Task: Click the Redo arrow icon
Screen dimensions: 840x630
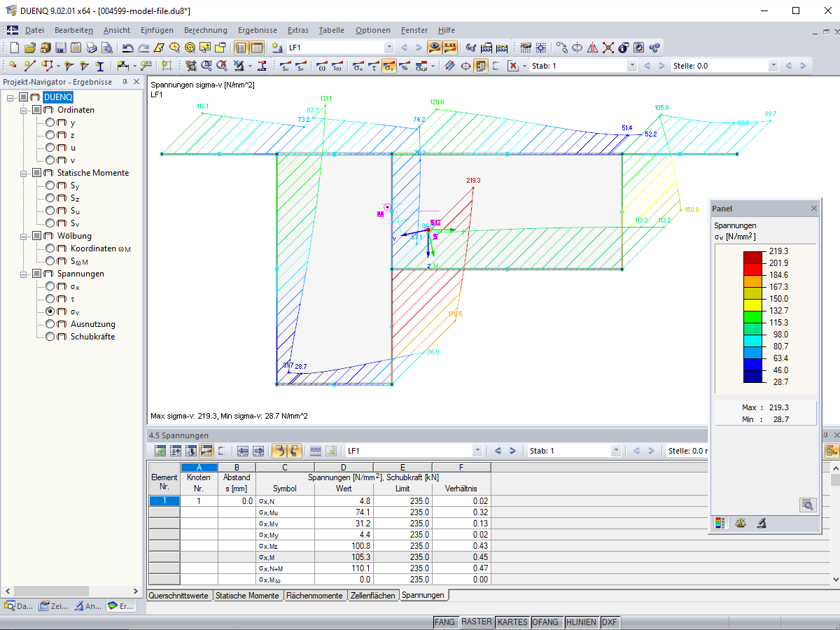Action: pos(143,48)
